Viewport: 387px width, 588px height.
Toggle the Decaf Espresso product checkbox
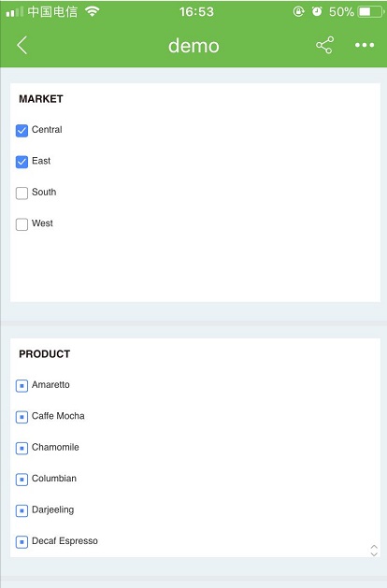click(x=21, y=542)
